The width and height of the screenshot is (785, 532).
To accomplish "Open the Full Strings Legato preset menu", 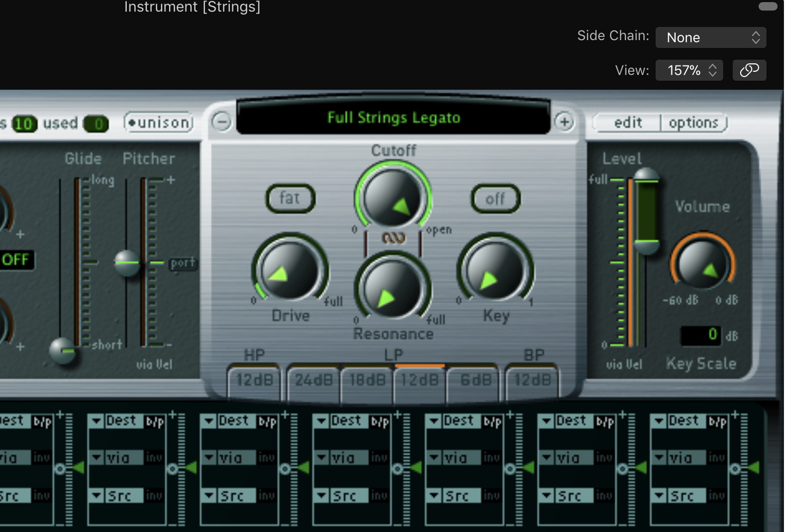I will point(394,118).
